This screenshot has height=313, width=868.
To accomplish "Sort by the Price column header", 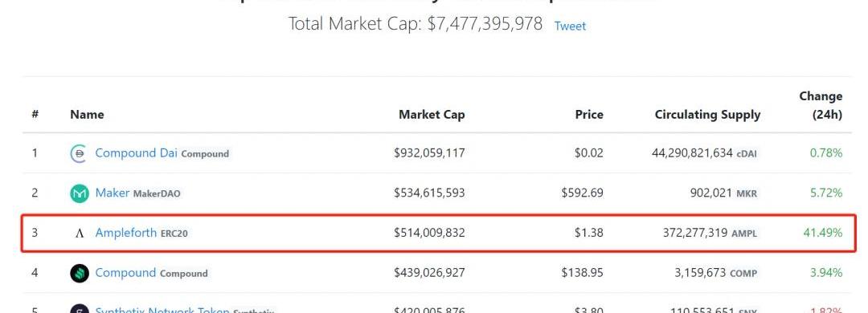I will tap(589, 115).
